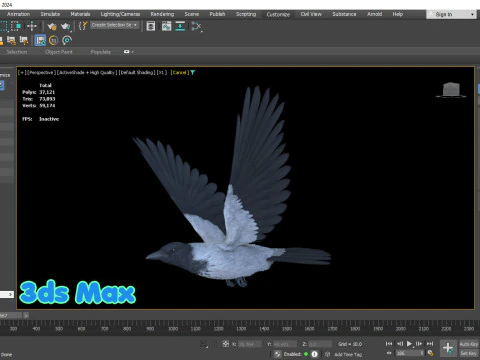Open the ActiveShade + High Quality label menu
This screenshot has height=360, width=480.
coord(87,72)
